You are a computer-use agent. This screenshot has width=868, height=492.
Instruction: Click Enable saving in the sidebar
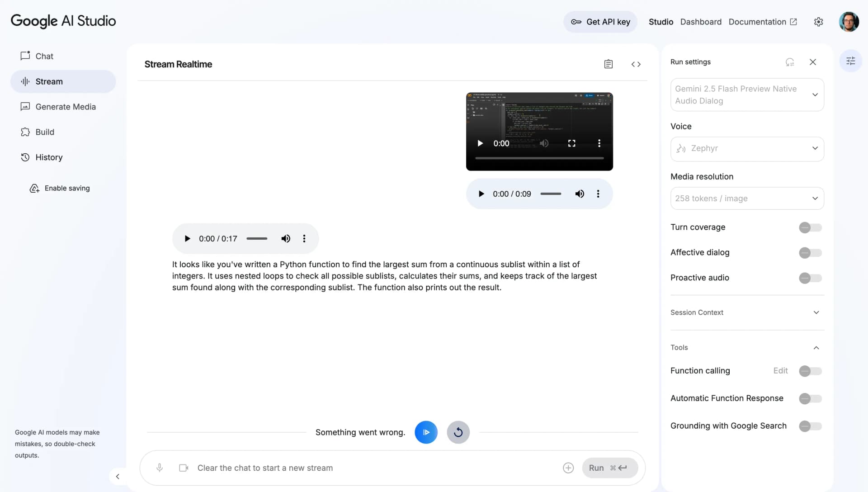[67, 188]
